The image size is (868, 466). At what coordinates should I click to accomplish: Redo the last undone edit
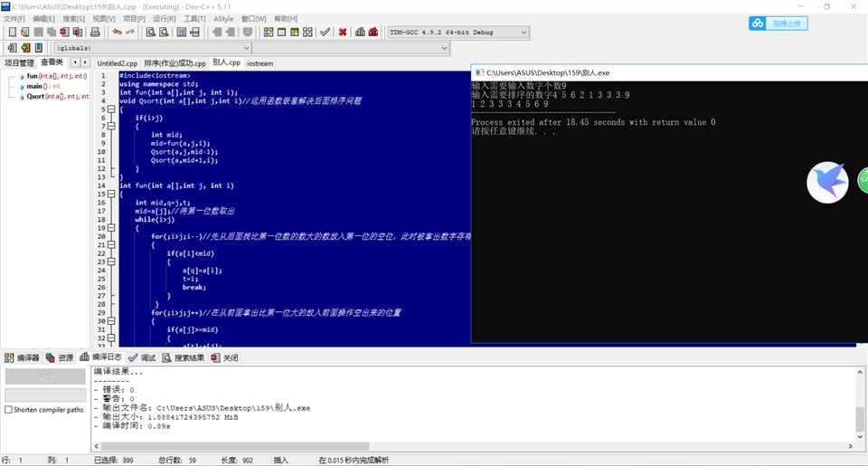[x=130, y=33]
